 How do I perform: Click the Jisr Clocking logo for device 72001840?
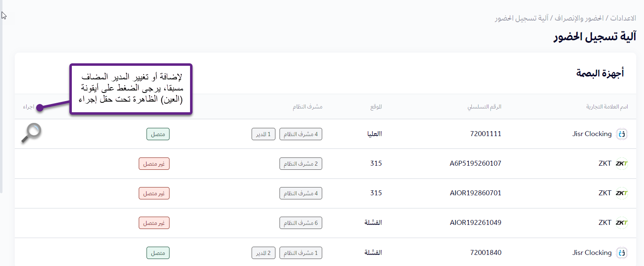[x=622, y=253]
